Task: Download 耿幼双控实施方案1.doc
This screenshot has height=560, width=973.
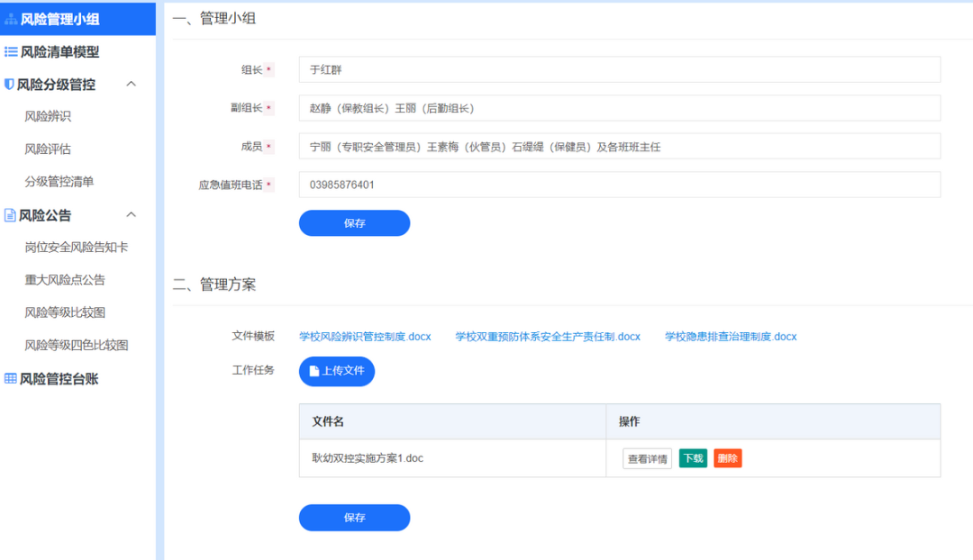Action: [693, 458]
